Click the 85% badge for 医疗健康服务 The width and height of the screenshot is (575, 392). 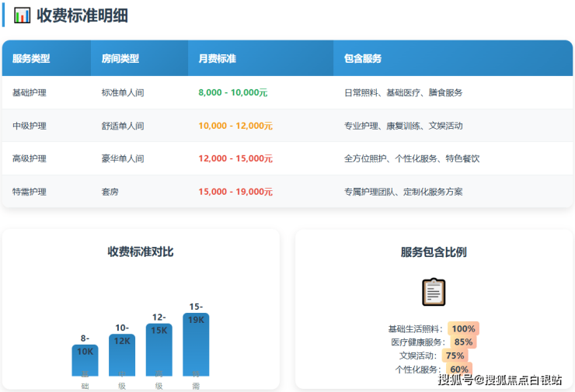[x=463, y=342]
